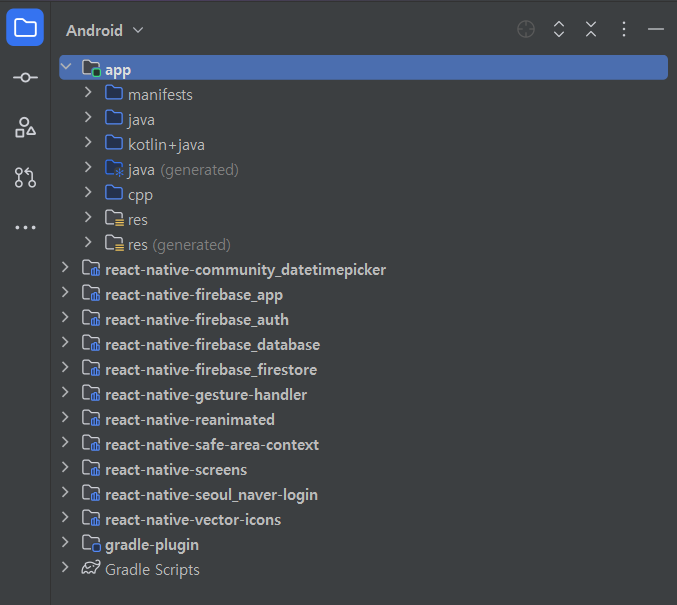Select react-native-firebase_database label
Viewport: 677px width, 605px height.
[212, 345]
